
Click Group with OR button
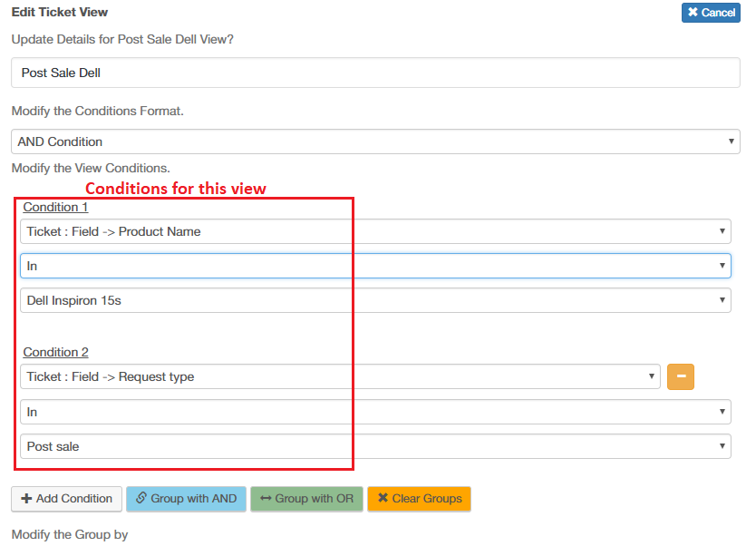point(306,499)
